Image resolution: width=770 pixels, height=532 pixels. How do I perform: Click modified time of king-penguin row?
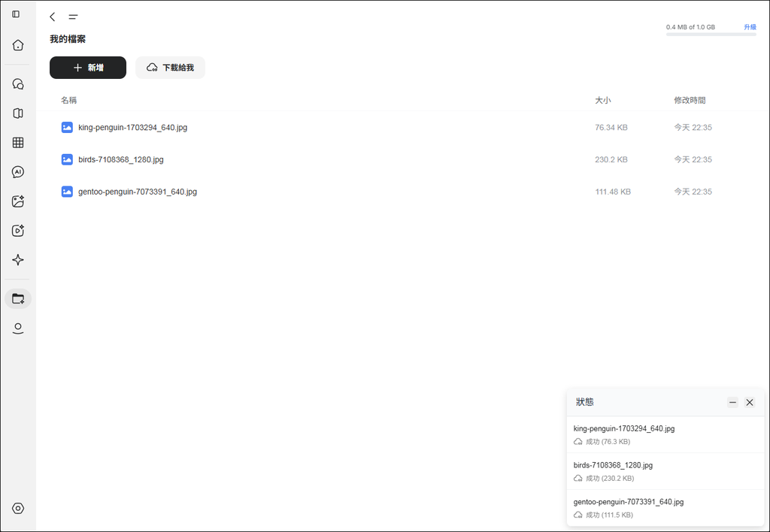[693, 128]
